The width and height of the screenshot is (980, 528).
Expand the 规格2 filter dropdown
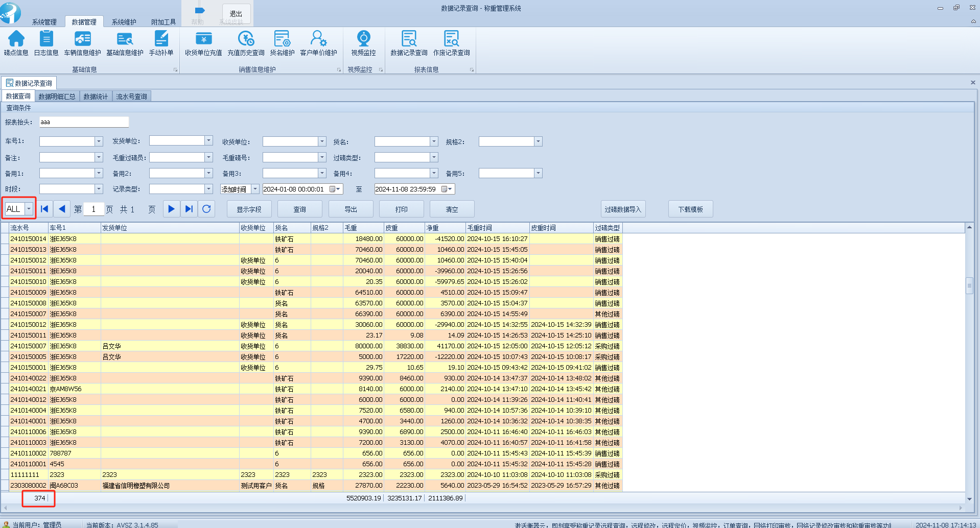click(538, 141)
